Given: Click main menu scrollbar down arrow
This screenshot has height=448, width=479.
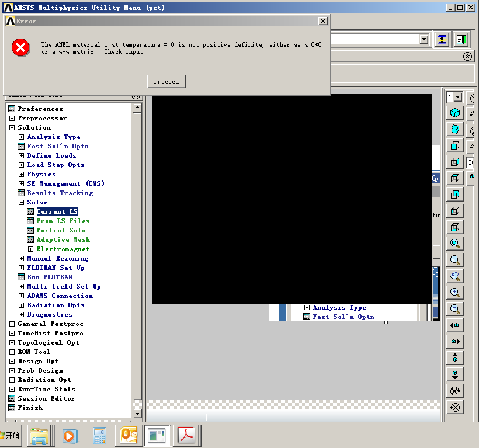Looking at the screenshot, I should [x=137, y=414].
